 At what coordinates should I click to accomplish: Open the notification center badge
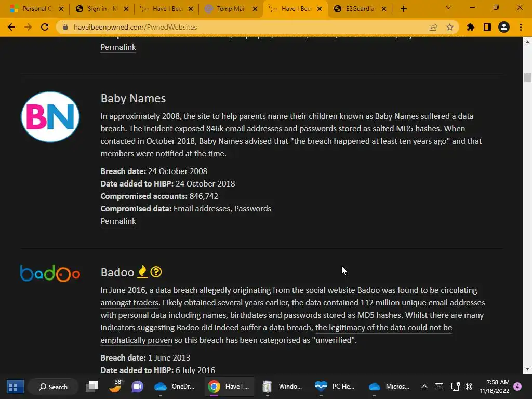click(517, 387)
